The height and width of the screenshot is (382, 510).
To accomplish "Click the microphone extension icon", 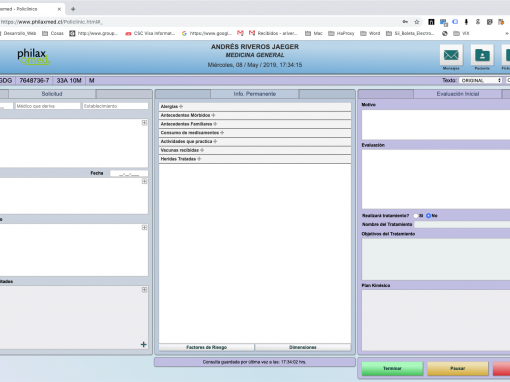I will pos(466,22).
